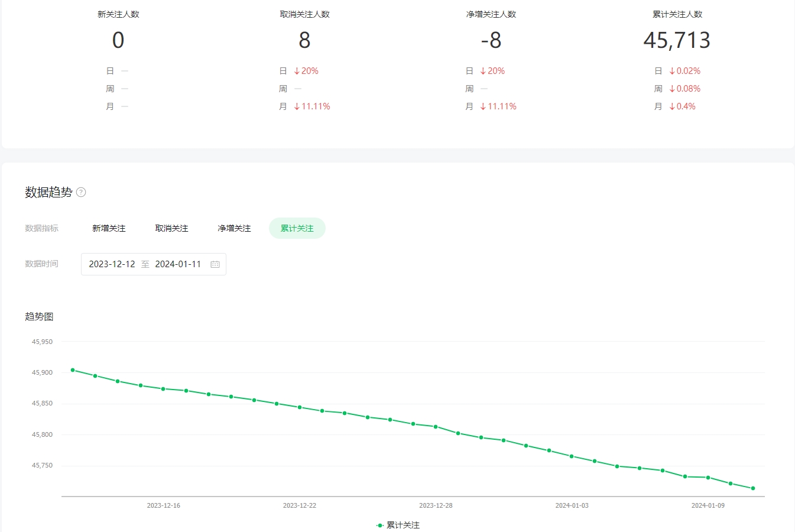Click the 45,850 y-axis label
This screenshot has height=532, width=795.
pos(42,403)
